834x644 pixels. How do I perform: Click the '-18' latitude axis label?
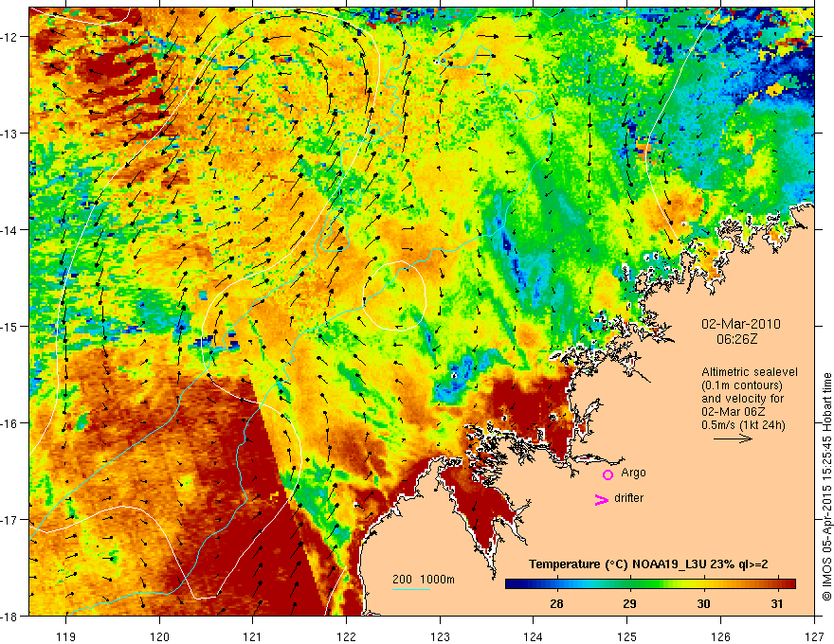(10, 617)
